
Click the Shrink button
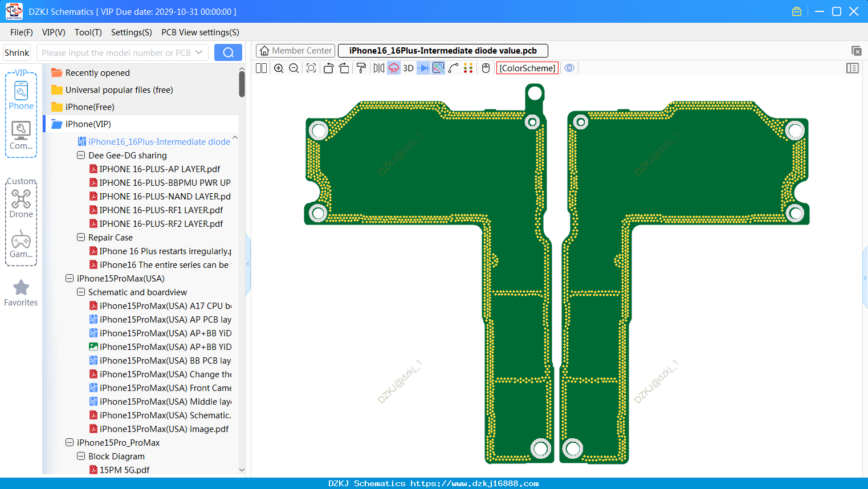point(17,52)
